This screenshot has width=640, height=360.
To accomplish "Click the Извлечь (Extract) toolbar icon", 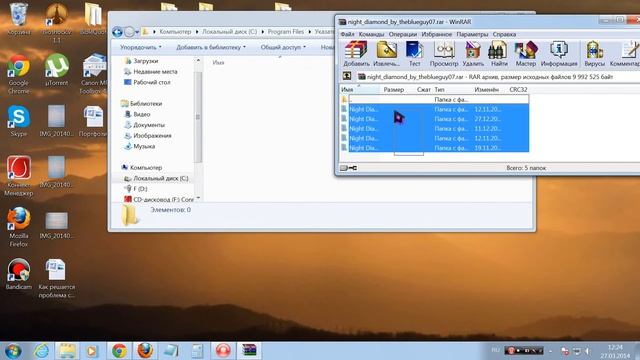I will pos(386,54).
